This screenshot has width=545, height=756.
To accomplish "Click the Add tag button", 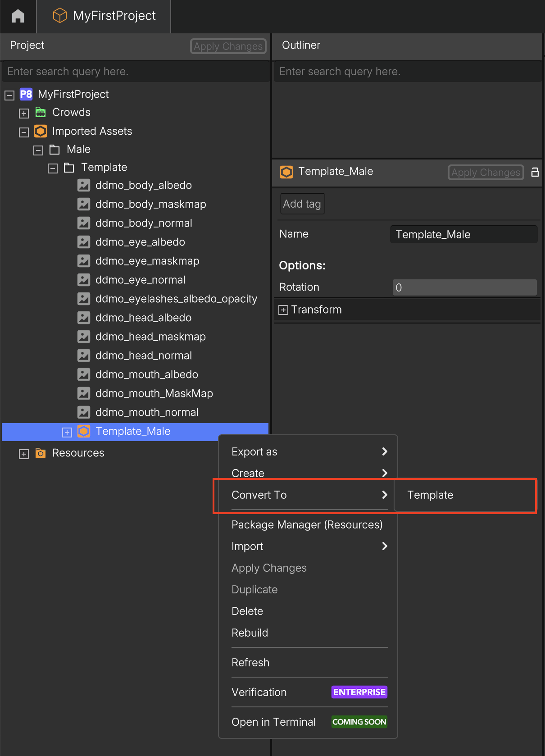I will point(302,204).
